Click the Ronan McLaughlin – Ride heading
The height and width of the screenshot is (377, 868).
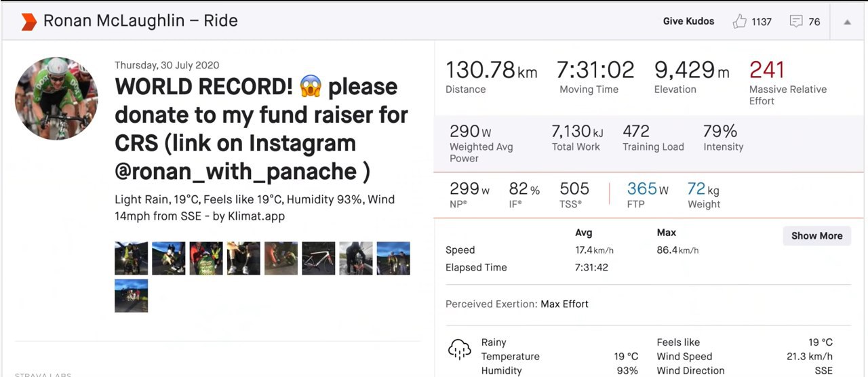coord(140,20)
